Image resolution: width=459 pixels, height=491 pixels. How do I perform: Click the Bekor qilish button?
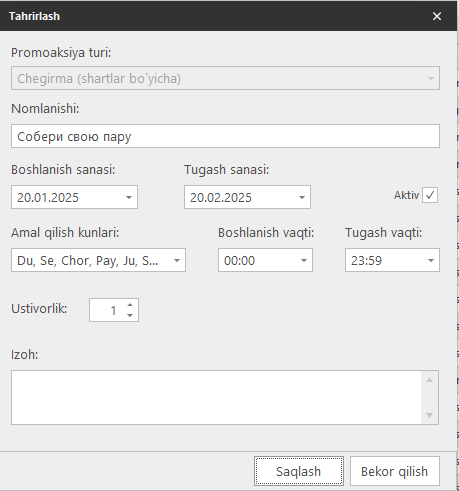click(x=395, y=471)
